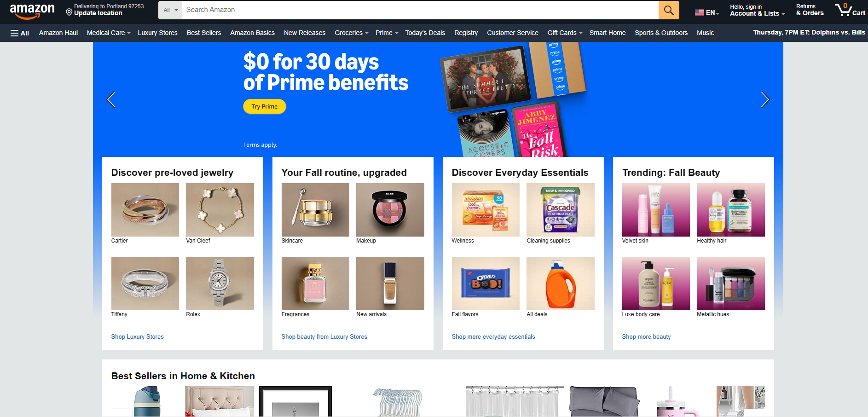
Task: Go to previous banner slide arrow
Action: (111, 99)
